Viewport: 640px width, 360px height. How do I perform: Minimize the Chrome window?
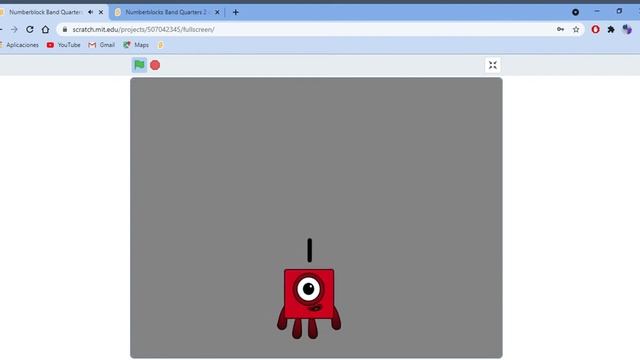coord(597,11)
